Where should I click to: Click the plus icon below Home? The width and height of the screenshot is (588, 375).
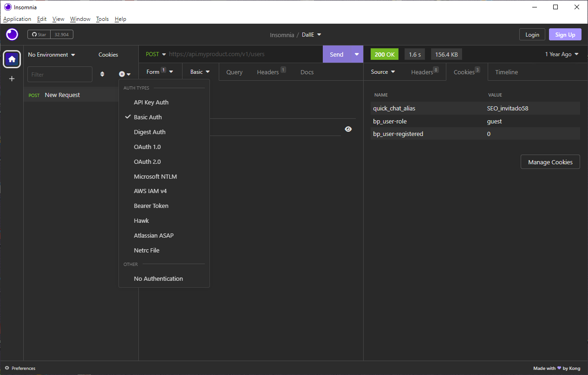[12, 79]
